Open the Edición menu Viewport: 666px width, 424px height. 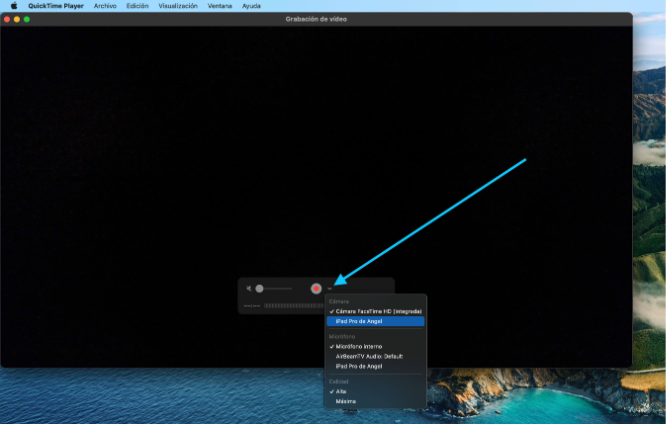click(137, 6)
